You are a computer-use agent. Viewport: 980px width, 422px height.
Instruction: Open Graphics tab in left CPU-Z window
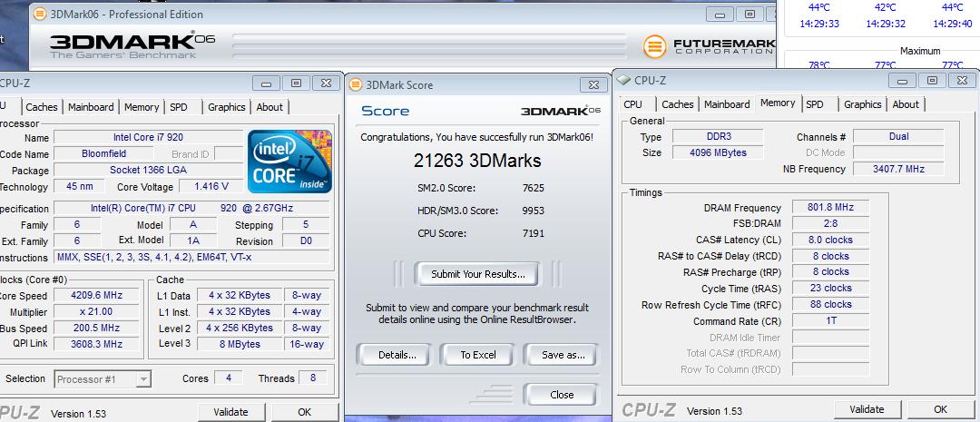click(226, 107)
